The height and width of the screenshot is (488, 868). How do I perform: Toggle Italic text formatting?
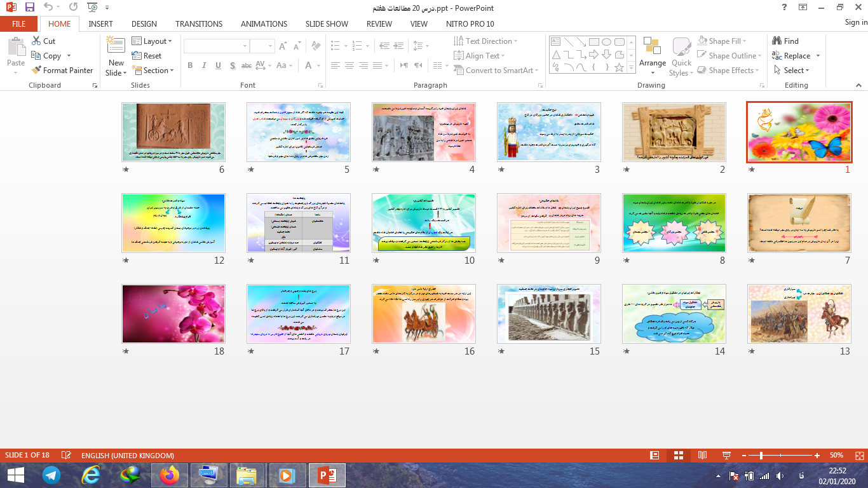[204, 65]
